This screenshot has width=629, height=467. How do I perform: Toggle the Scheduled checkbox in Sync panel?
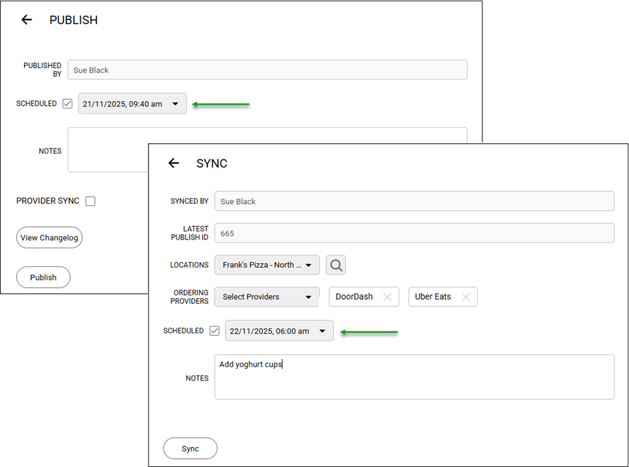[x=214, y=331]
